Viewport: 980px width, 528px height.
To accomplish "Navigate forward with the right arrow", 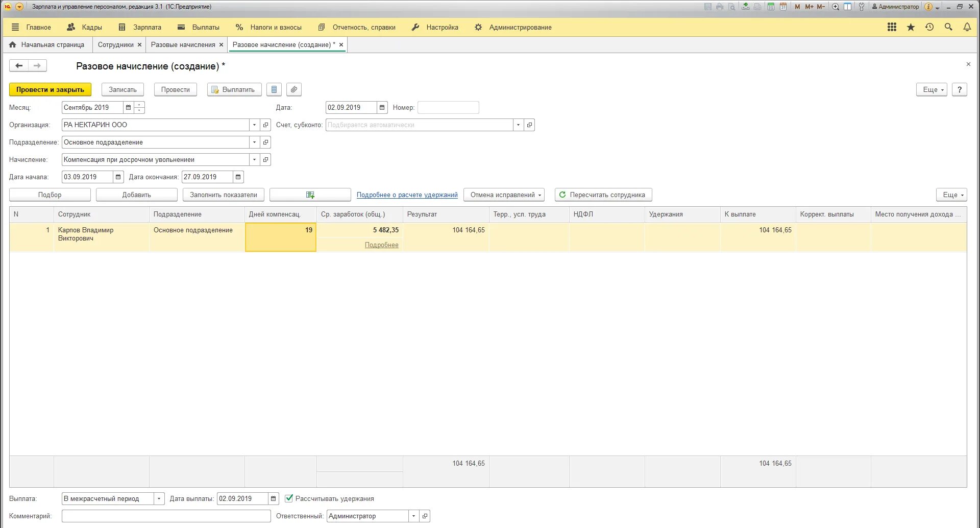I will (37, 65).
